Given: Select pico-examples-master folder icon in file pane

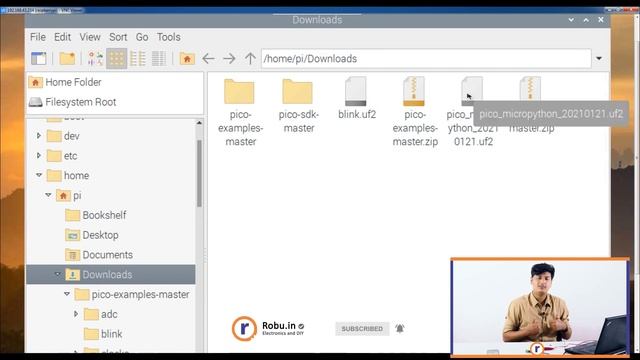Looking at the screenshot, I should pos(240,91).
